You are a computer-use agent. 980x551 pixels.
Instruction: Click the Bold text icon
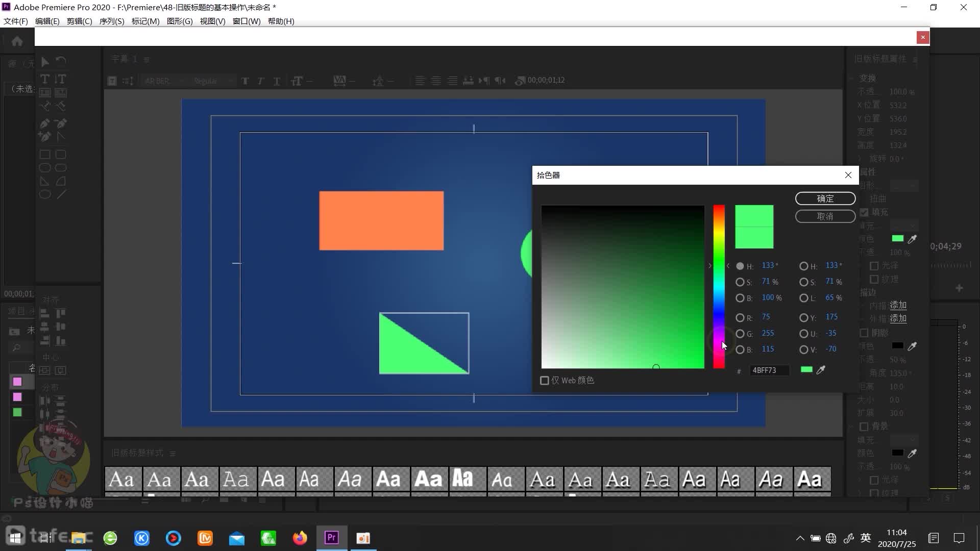coord(246,81)
